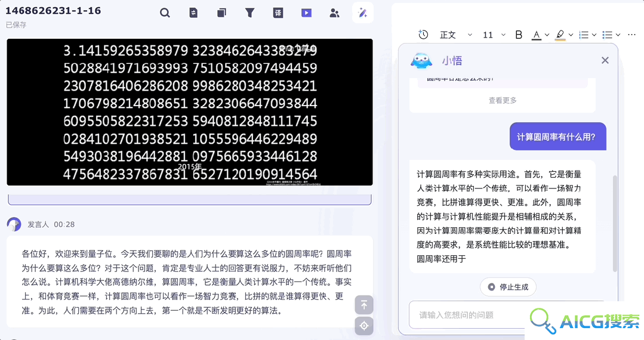Viewport: 644px width, 340px height.
Task: Click the back-to-top arrow button
Action: coord(364,305)
